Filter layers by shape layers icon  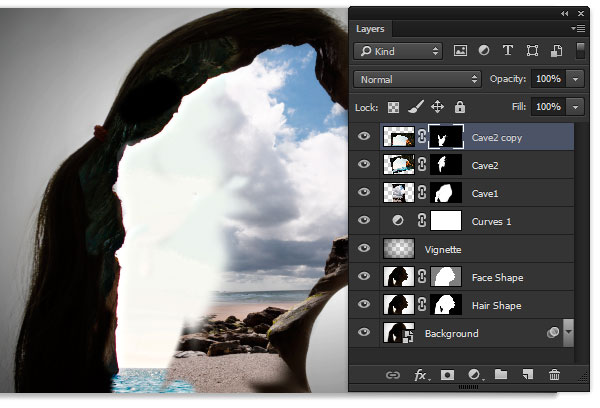point(532,51)
